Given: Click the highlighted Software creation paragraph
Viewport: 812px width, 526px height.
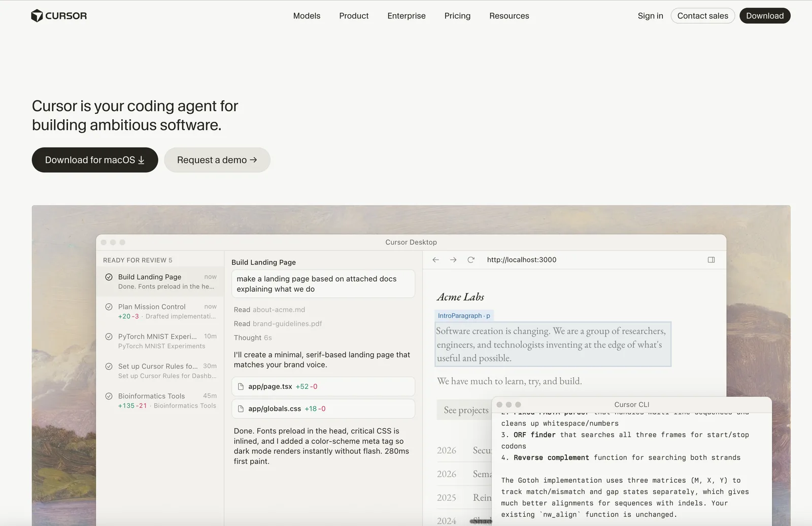Looking at the screenshot, I should (553, 344).
